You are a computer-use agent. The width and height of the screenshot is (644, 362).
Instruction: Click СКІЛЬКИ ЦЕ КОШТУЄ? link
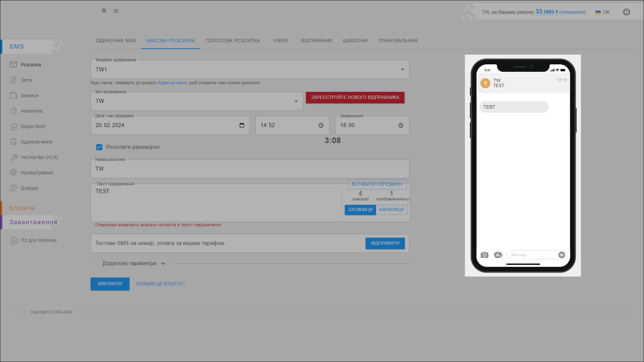(160, 284)
